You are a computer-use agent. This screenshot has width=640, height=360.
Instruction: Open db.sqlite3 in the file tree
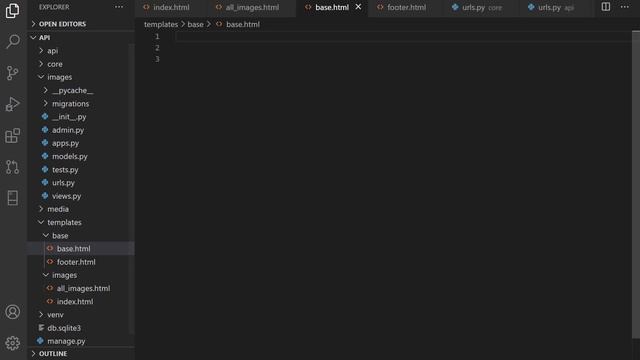(81, 328)
